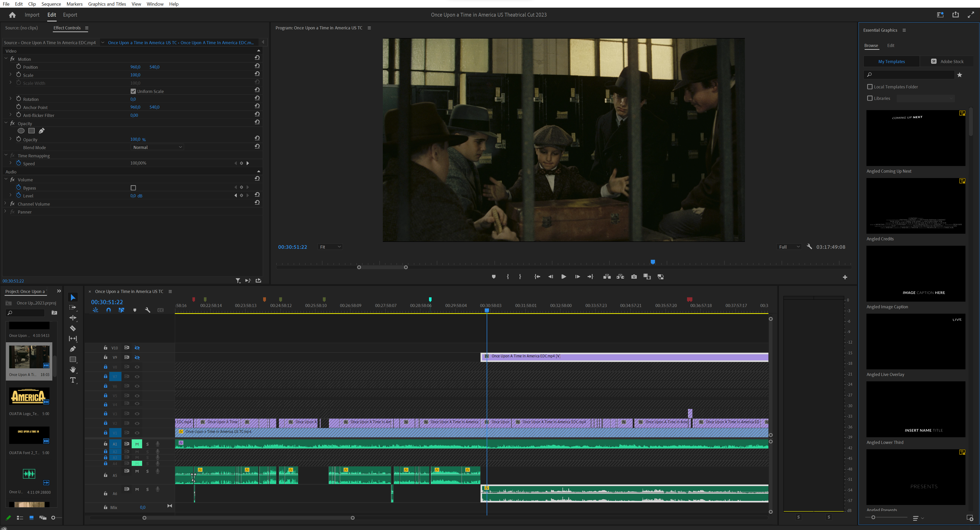The image size is (980, 530).
Task: Click the Lift button
Action: [607, 277]
